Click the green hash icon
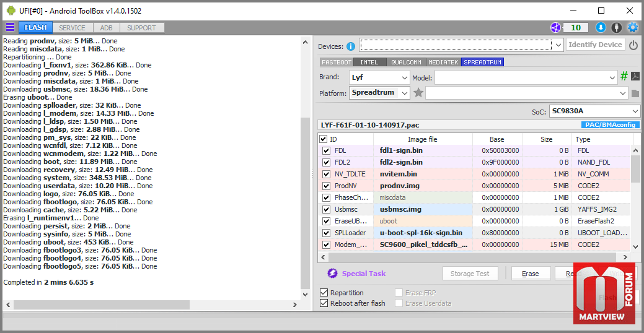 pyautogui.click(x=624, y=77)
